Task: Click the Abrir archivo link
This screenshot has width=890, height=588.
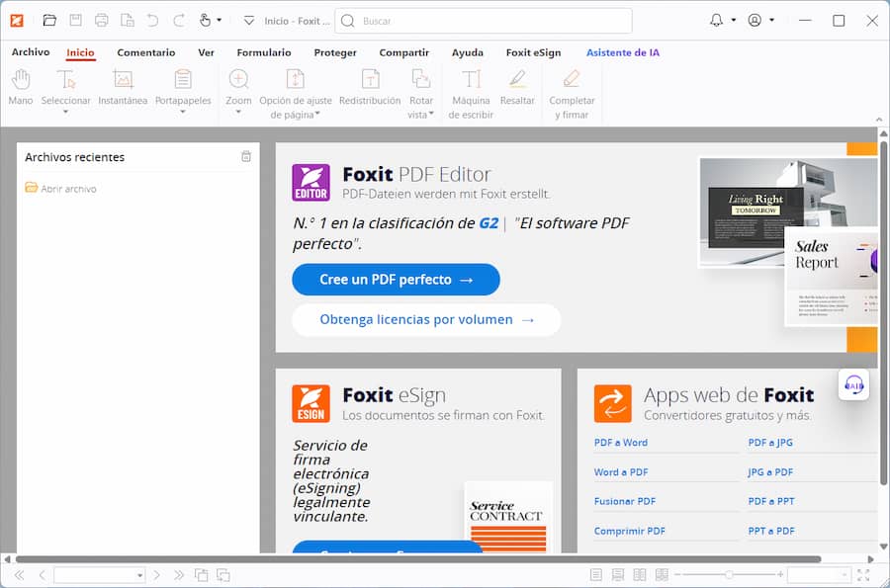Action: click(60, 188)
